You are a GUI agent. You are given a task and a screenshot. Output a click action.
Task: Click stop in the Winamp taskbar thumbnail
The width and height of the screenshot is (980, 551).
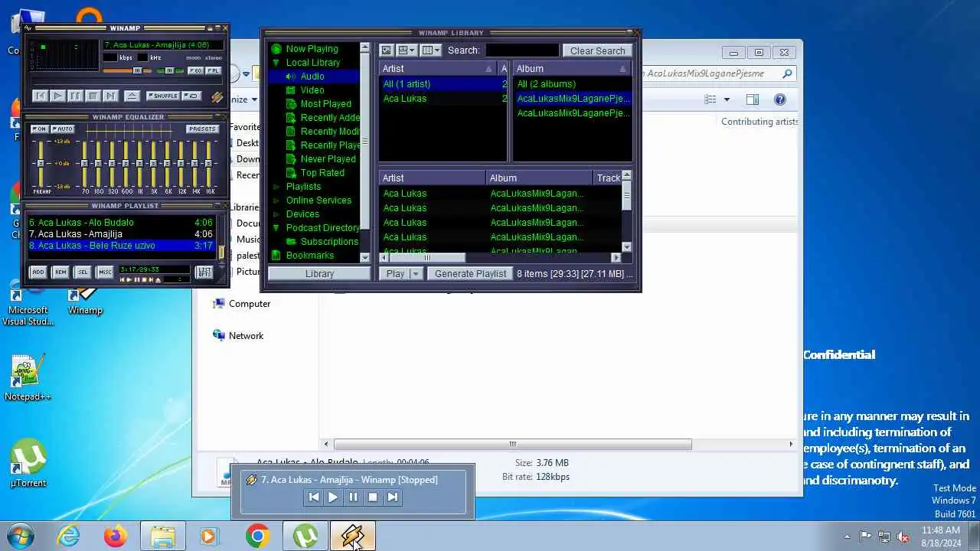[x=373, y=497]
